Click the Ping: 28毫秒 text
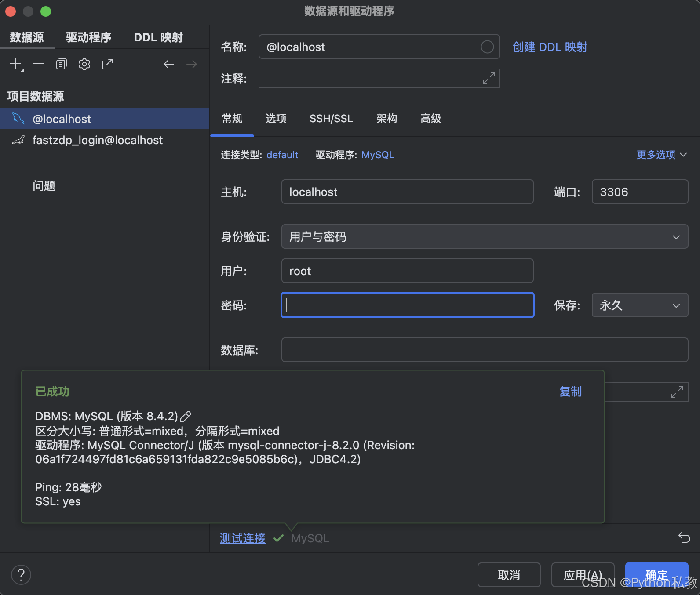 coord(69,487)
